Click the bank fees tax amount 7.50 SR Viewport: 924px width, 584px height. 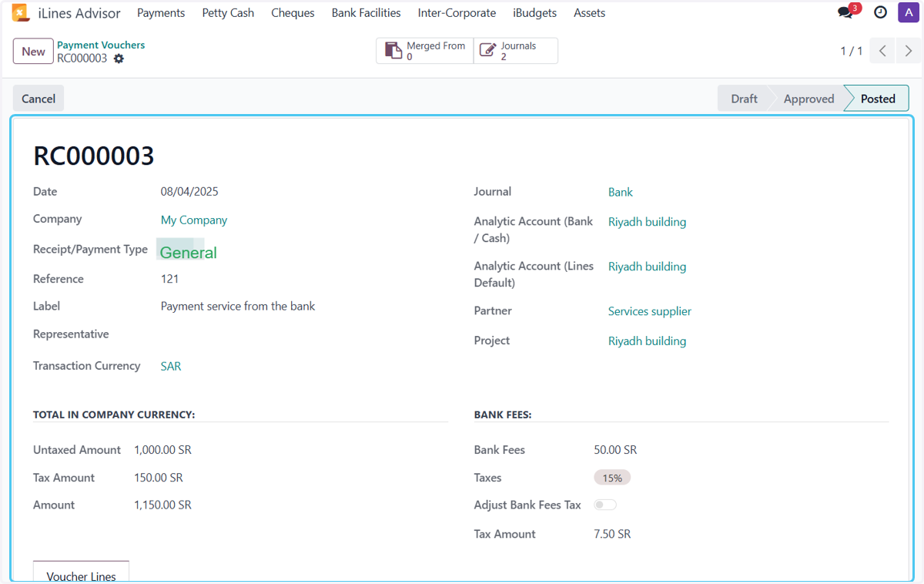coord(612,534)
